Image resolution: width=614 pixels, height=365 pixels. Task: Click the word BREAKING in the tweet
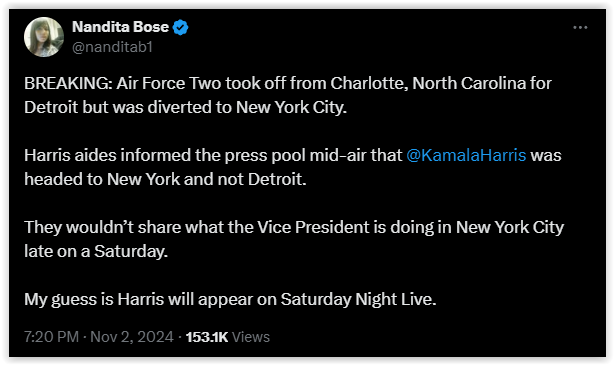coord(66,83)
